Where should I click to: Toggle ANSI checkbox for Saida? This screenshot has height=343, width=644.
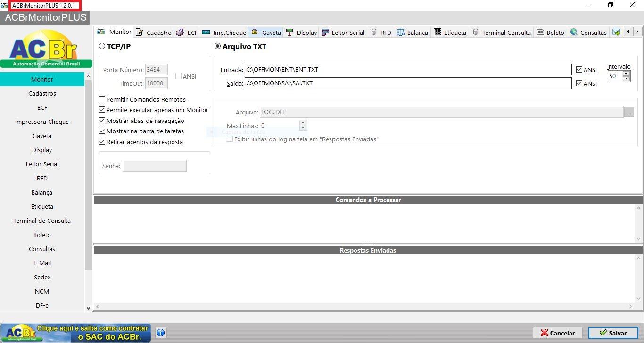point(579,83)
